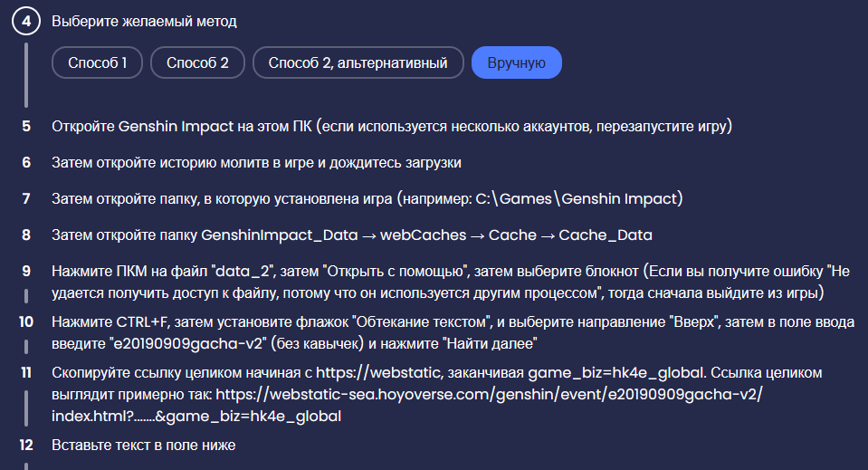Click the "откройте историю молитв" instruction
868x470 pixels.
[x=256, y=162]
